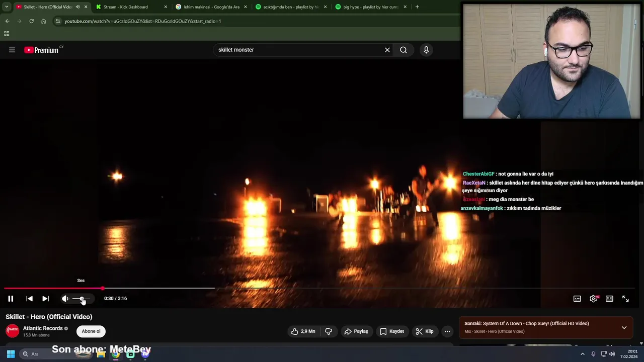Go forward in browser history

click(x=19, y=21)
